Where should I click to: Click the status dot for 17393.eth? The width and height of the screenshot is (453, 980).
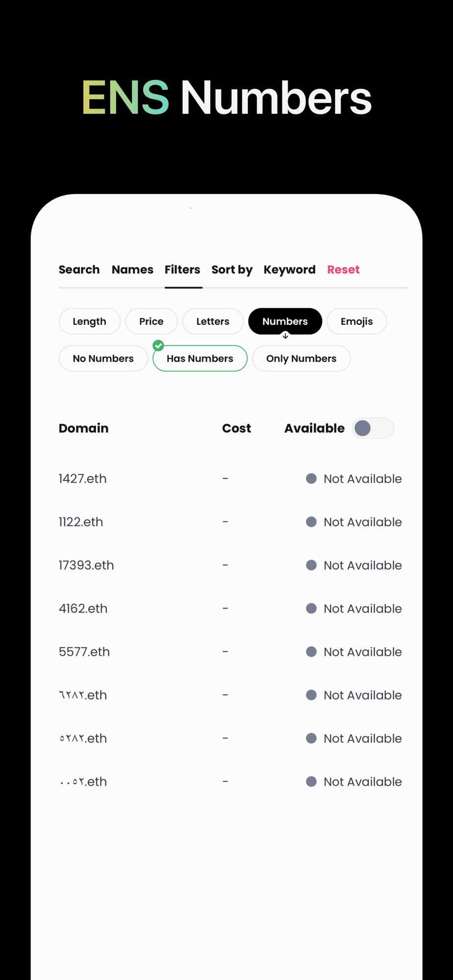311,565
